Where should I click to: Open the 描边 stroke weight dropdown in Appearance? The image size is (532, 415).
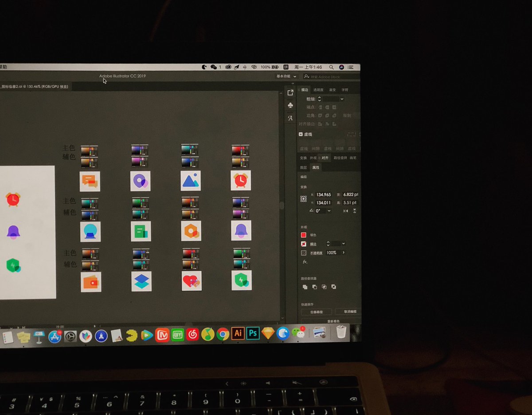(x=343, y=244)
